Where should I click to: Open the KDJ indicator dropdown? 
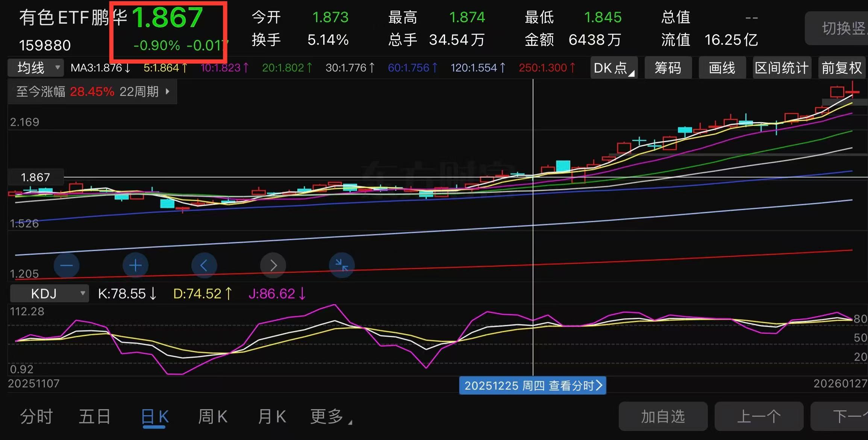[x=49, y=294]
